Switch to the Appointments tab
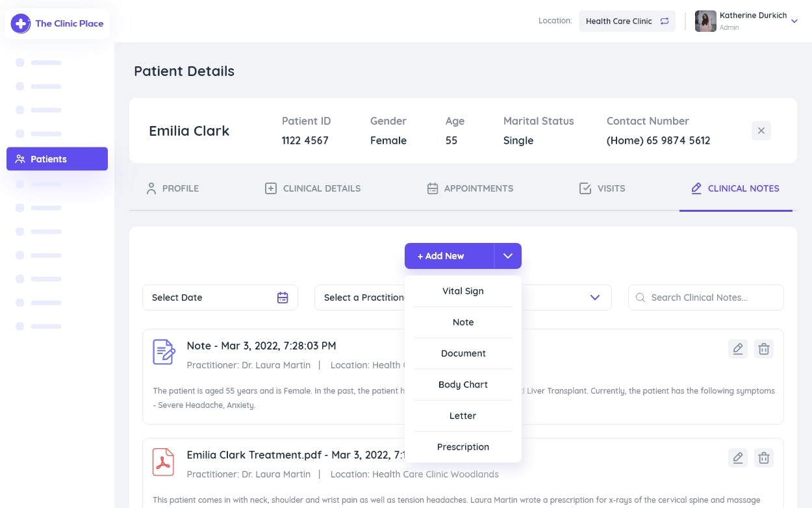 (x=470, y=188)
